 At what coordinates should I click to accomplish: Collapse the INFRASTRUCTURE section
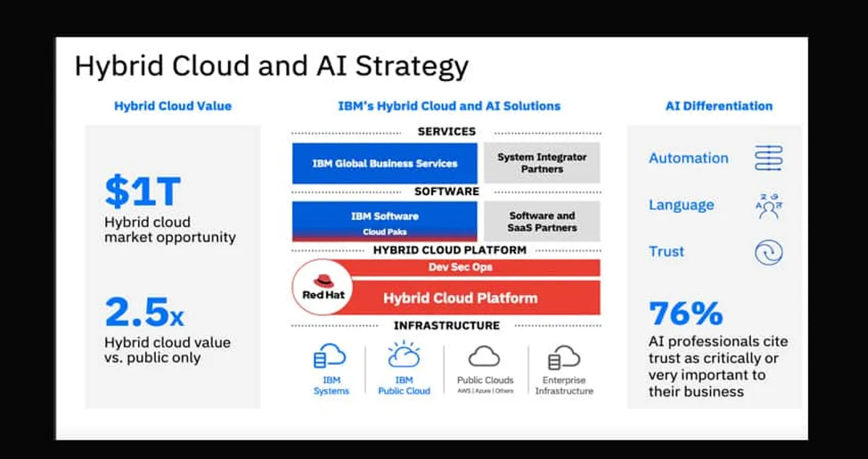point(446,325)
